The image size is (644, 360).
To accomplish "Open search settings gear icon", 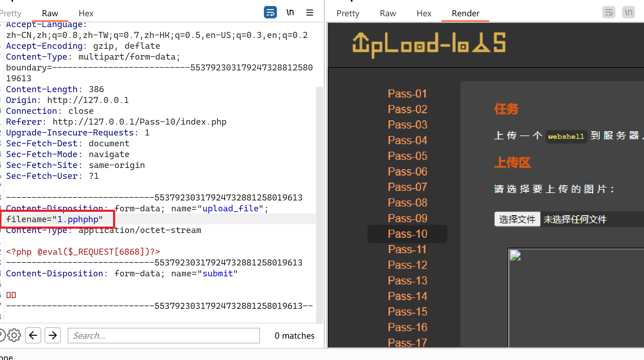I will (x=14, y=335).
